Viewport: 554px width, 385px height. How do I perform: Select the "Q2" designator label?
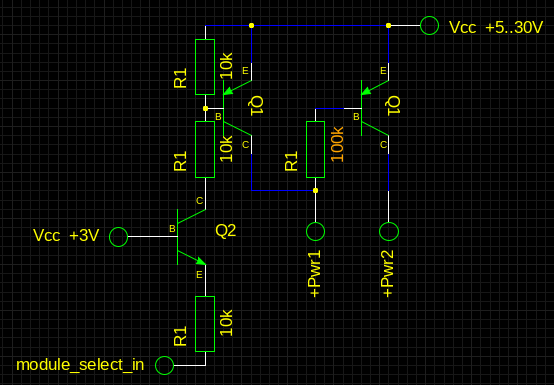pos(225,231)
